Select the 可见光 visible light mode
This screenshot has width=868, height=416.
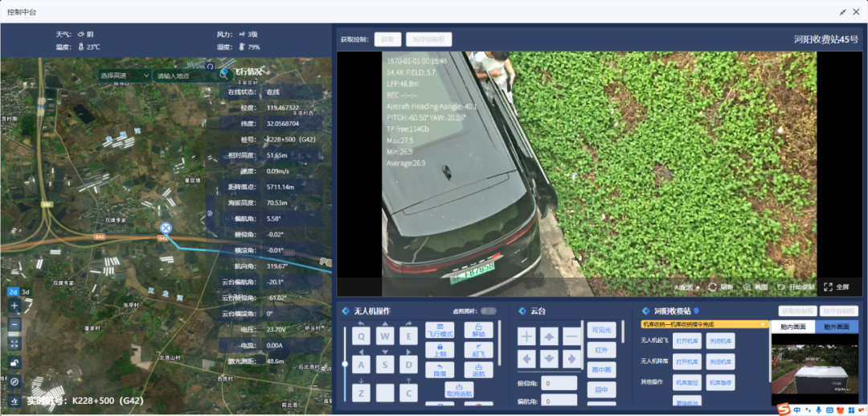601,330
